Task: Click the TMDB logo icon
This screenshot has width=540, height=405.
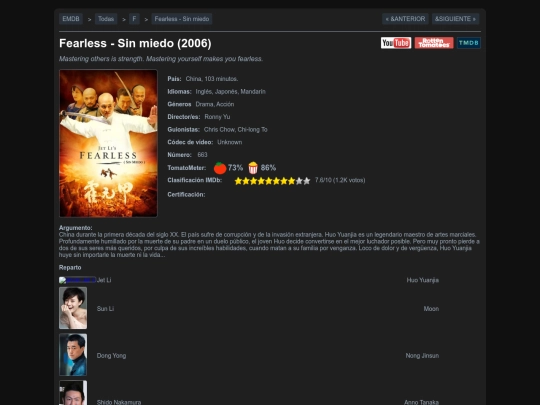Action: 469,43
